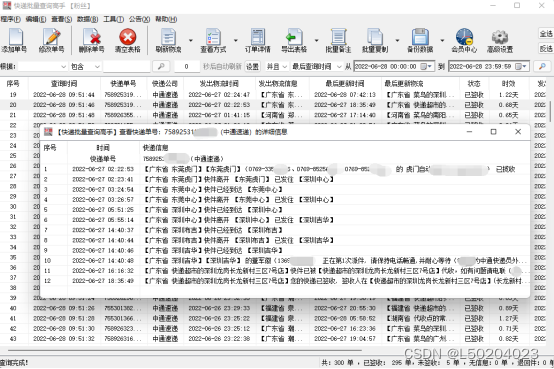Expand the 查看方式 dropdown arrow
The height and width of the screenshot is (369, 554).
tap(235, 40)
